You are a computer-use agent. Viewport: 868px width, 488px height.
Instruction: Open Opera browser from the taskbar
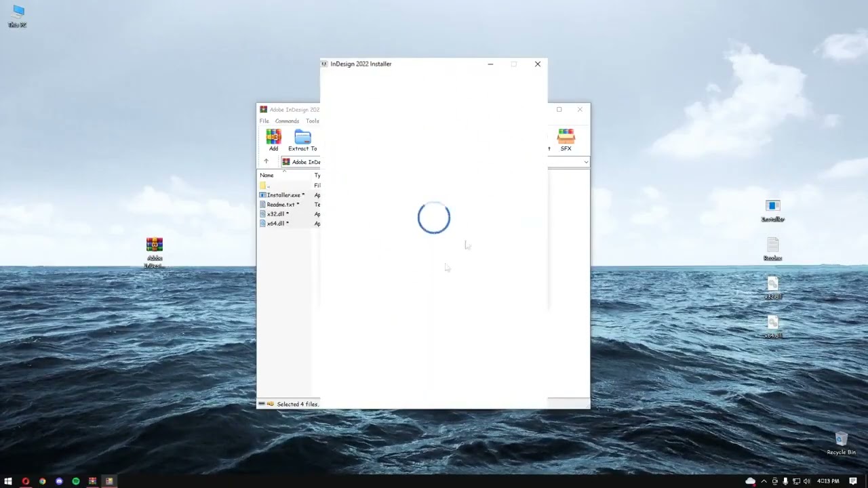pyautogui.click(x=26, y=481)
